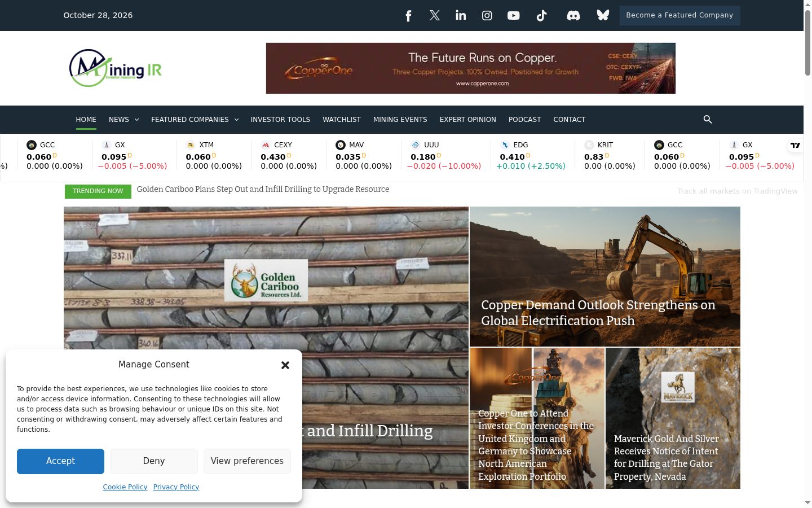Click the UUU ticker symbol
This screenshot has width=812, height=508.
pos(431,145)
